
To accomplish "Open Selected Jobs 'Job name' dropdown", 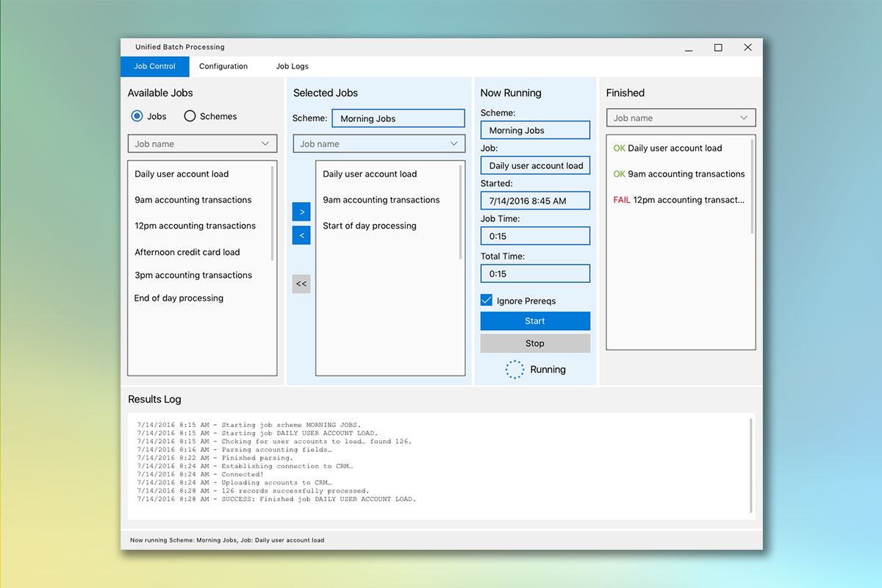I will coord(379,144).
